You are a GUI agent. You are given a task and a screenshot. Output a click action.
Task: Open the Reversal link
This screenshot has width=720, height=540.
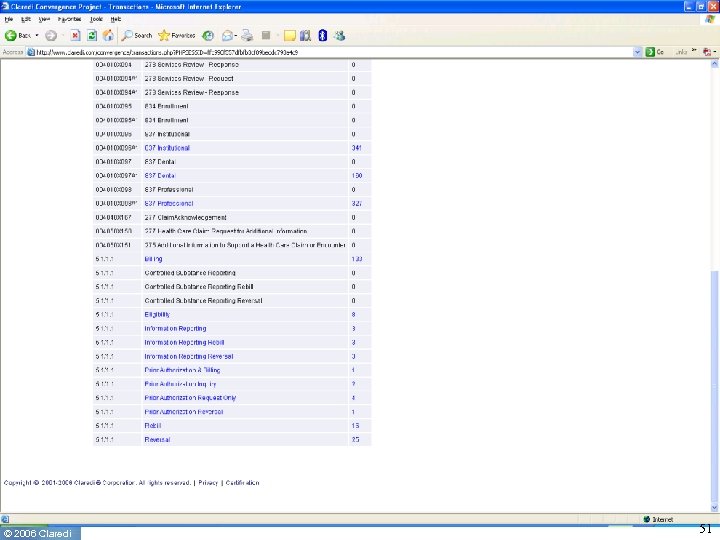coord(157,439)
